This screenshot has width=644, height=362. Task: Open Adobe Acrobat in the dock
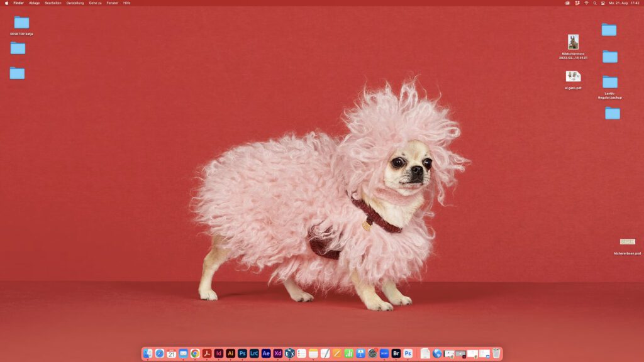click(x=207, y=354)
